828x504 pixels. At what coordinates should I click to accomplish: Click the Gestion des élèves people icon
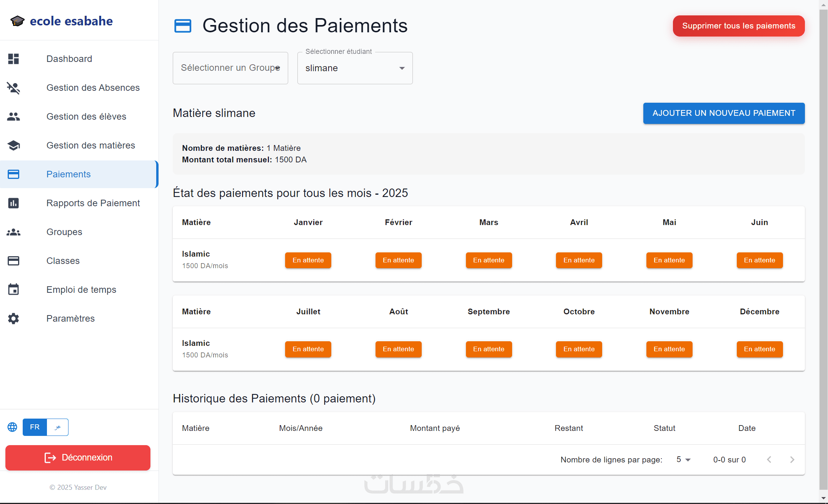(x=13, y=117)
